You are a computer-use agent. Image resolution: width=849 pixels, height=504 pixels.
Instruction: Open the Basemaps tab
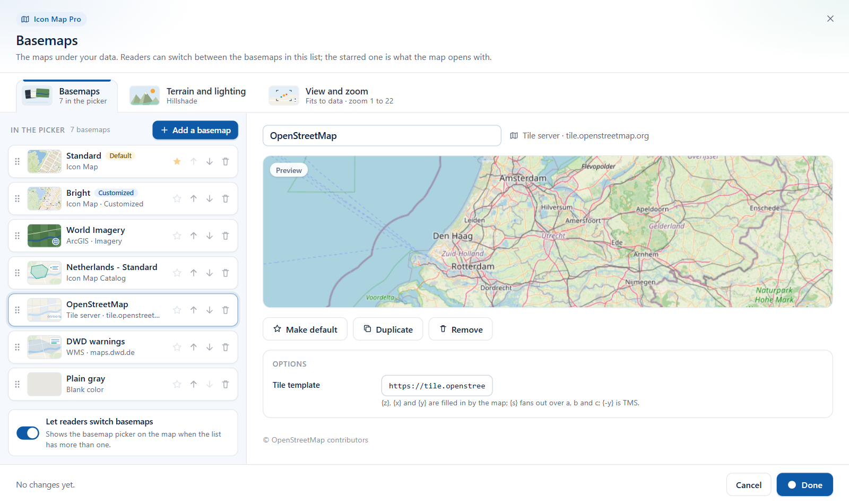[67, 96]
